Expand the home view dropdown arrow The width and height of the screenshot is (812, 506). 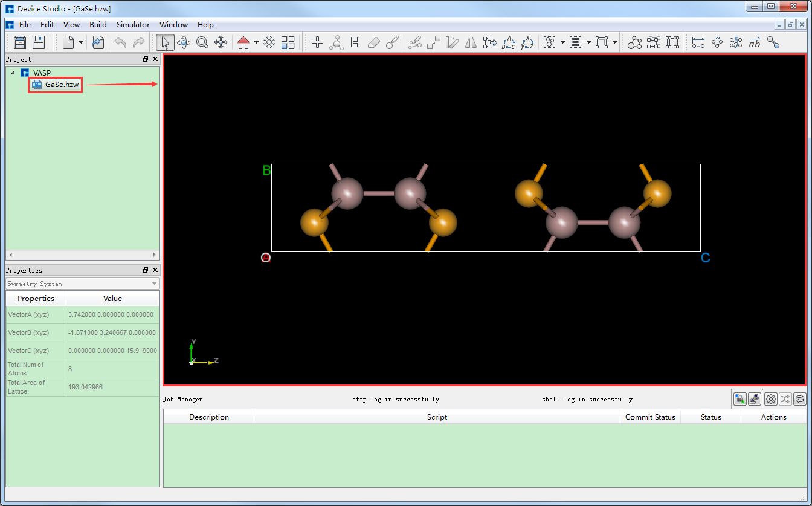tap(256, 42)
